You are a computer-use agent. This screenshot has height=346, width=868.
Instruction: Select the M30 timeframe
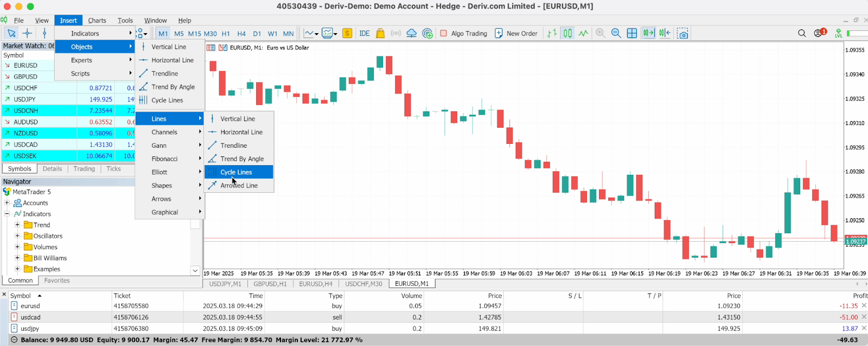click(x=210, y=33)
